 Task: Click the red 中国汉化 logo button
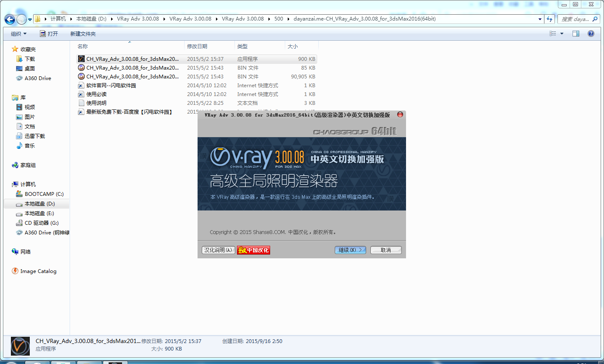(x=253, y=250)
